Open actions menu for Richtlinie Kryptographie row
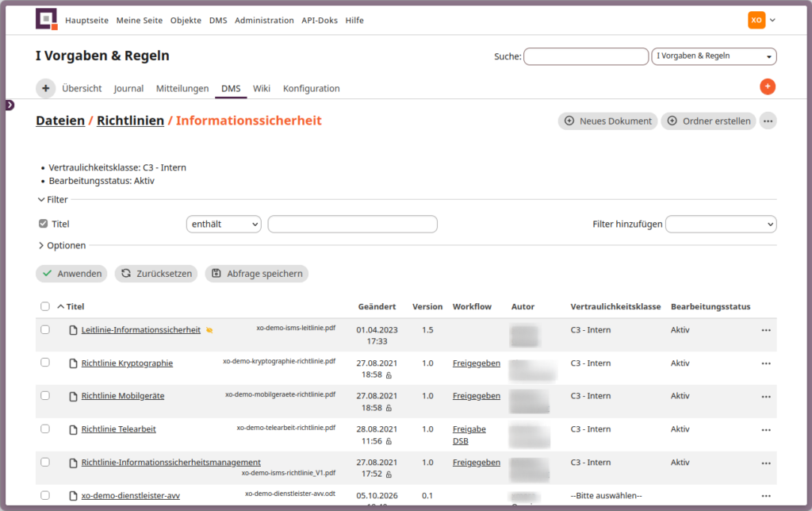 766,363
